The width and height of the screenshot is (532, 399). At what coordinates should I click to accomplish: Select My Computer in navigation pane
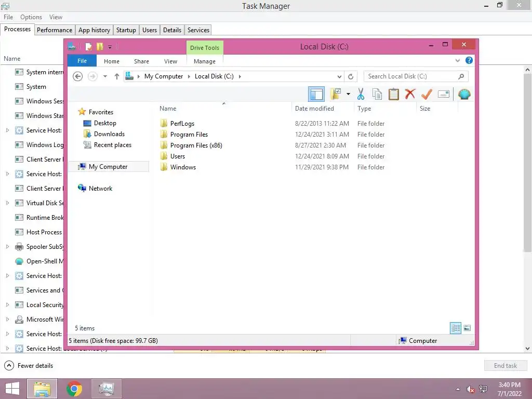pos(108,167)
